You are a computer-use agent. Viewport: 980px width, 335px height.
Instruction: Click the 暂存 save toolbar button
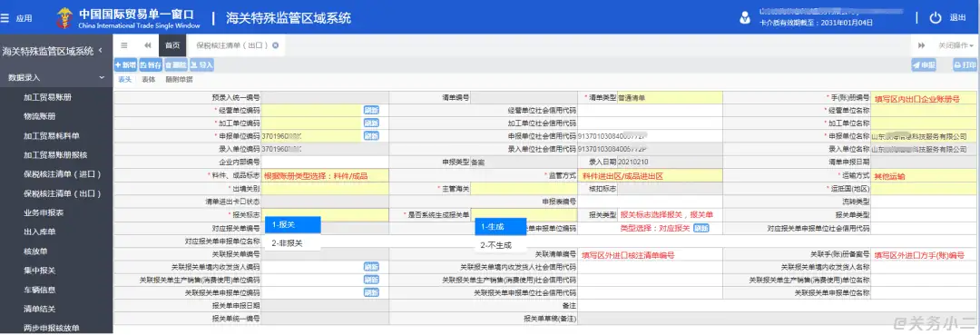[151, 64]
